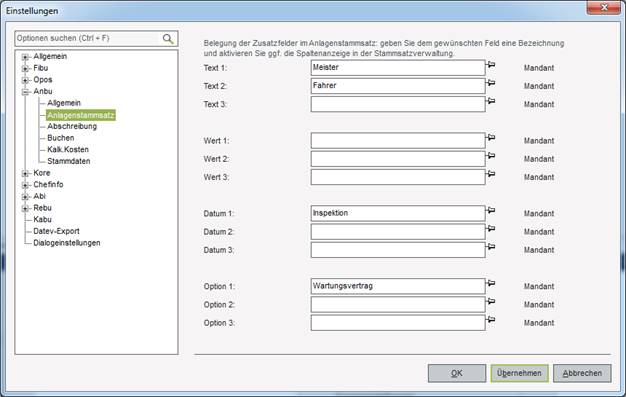Click the pin icon beside Option 1

491,283
